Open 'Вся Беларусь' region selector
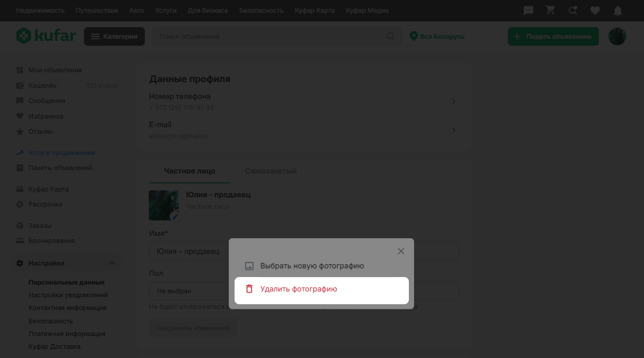644x358 pixels. tap(437, 36)
